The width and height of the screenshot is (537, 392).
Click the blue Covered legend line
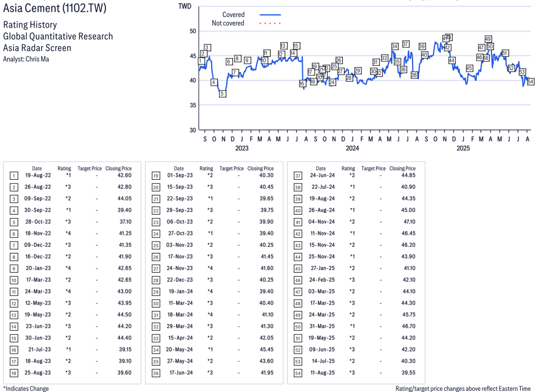270,15
